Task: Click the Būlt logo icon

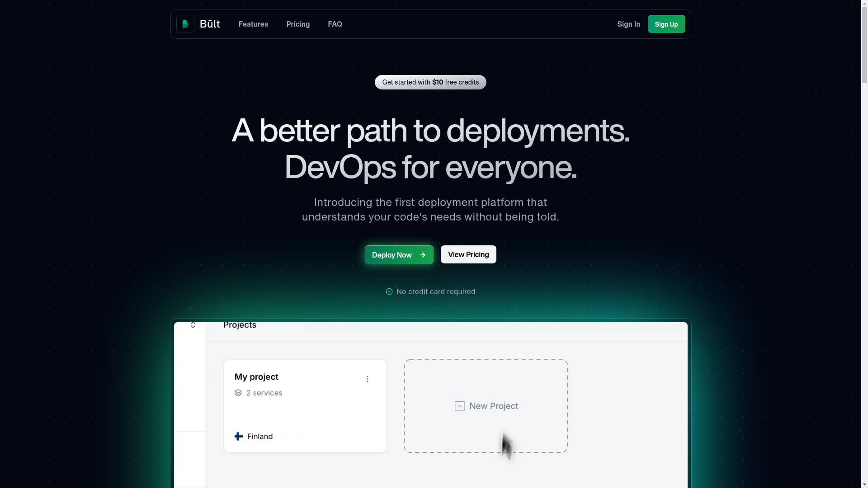Action: 185,24
